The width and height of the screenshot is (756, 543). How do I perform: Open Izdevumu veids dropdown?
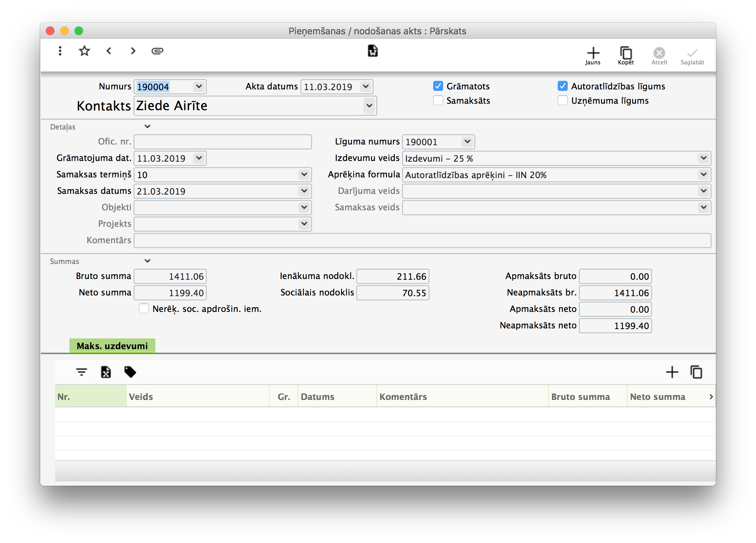pyautogui.click(x=703, y=158)
